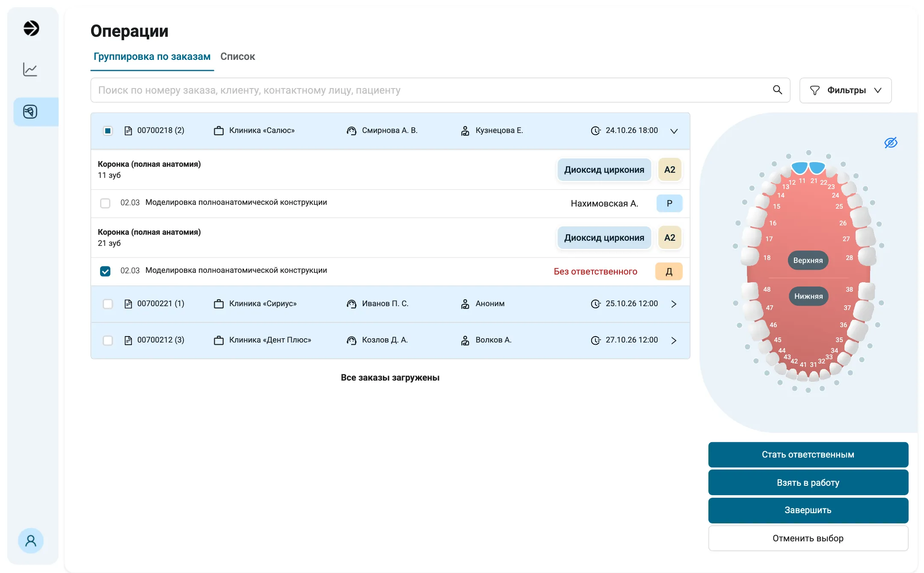Click the search magnifier icon
This screenshot has height=573, width=924.
pos(777,90)
